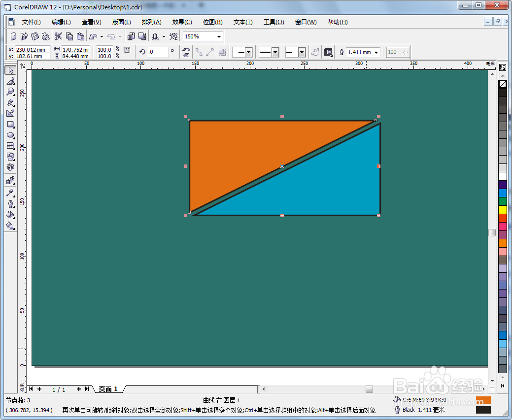Image resolution: width=512 pixels, height=420 pixels.
Task: Open the 文件(F) menu
Action: click(x=32, y=22)
